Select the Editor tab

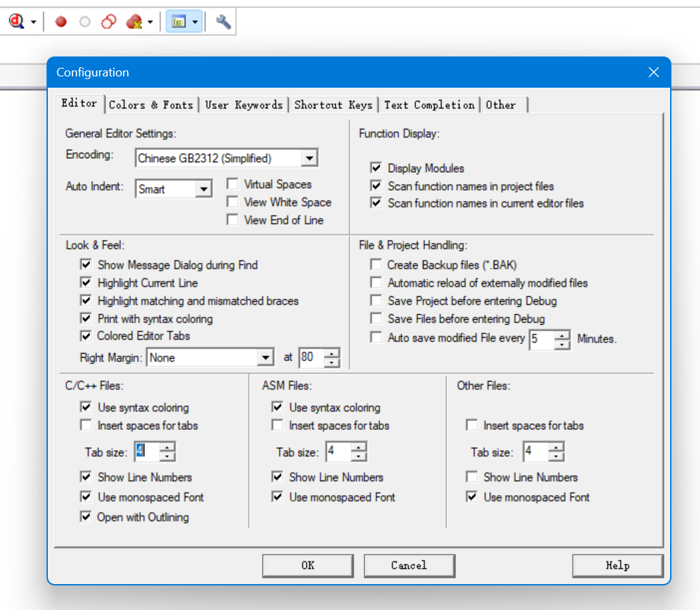point(79,103)
